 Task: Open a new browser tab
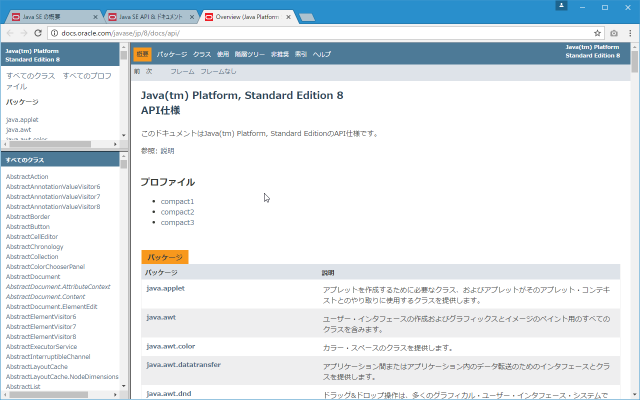307,17
